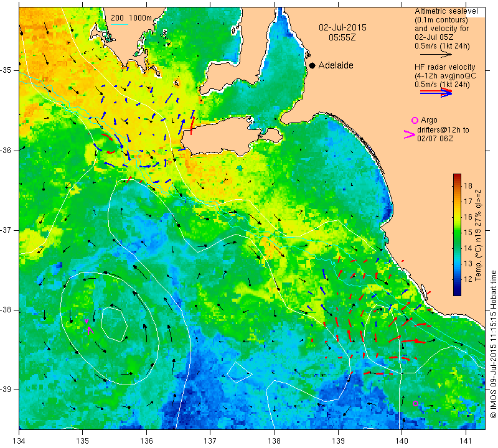Click the innermost eddy contour near 135.5E 38S
This screenshot has height=448, width=498.
[115, 325]
